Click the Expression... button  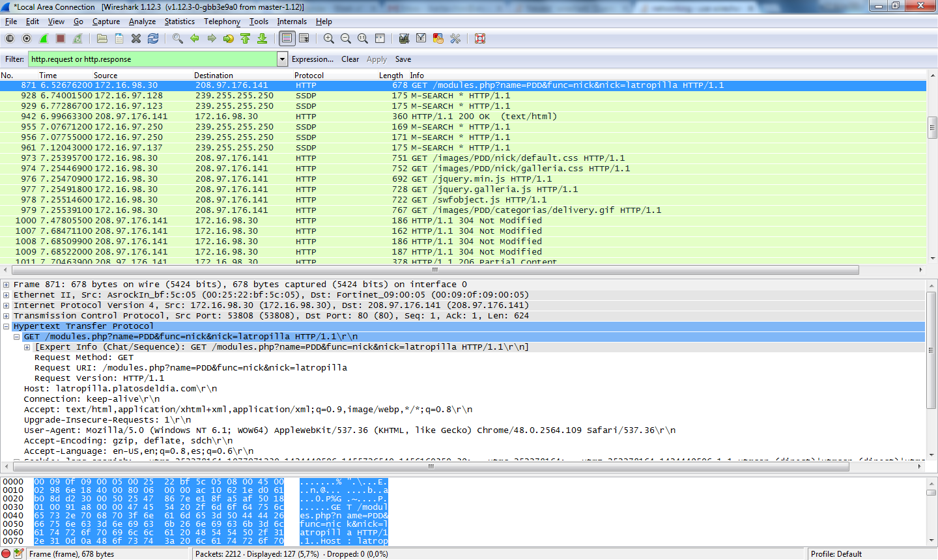coord(313,59)
